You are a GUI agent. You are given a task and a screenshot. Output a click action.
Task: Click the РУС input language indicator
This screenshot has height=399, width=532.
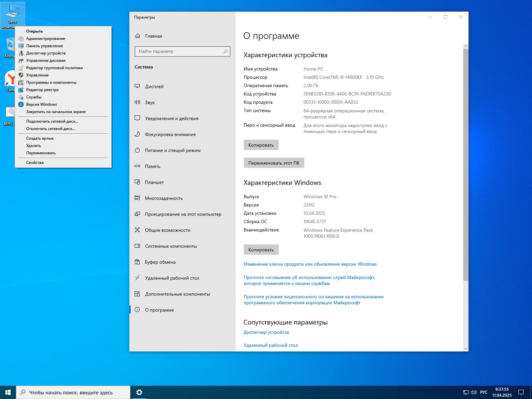[484, 392]
